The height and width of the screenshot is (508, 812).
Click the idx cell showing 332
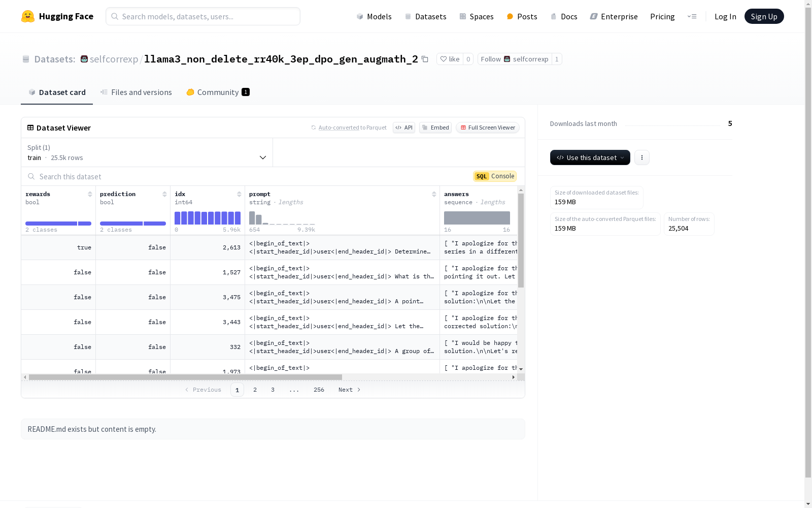(208, 347)
